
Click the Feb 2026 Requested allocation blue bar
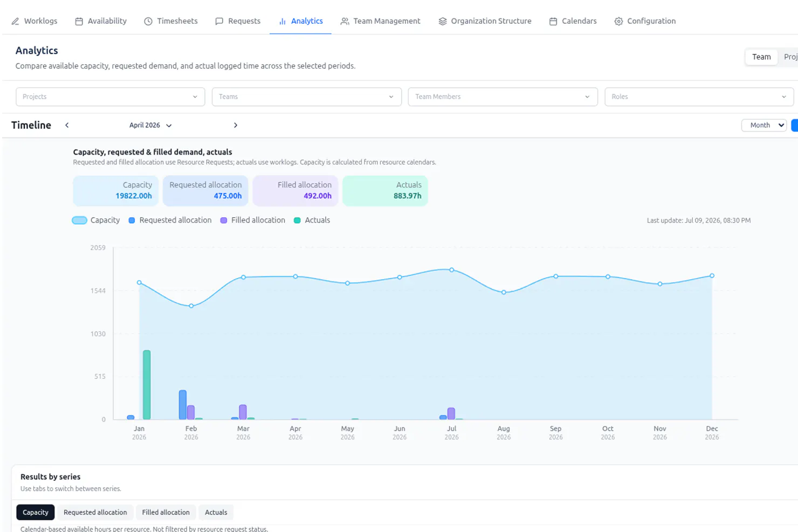[x=183, y=405]
